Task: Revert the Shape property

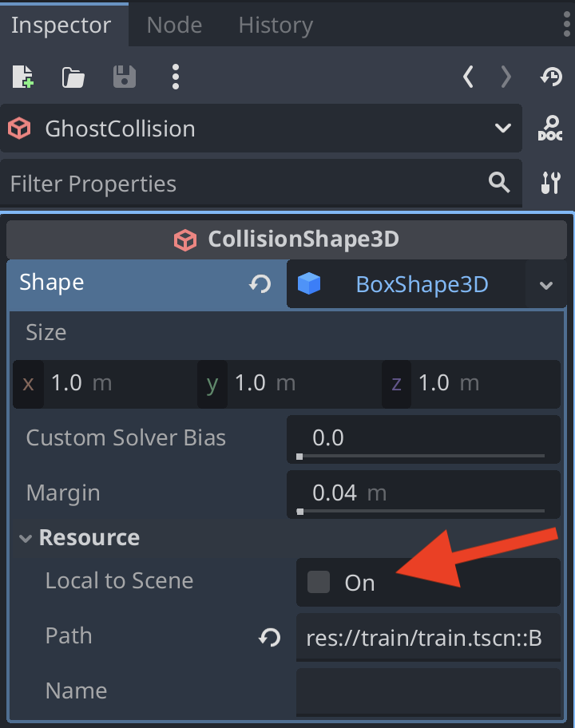Action: coord(260,284)
